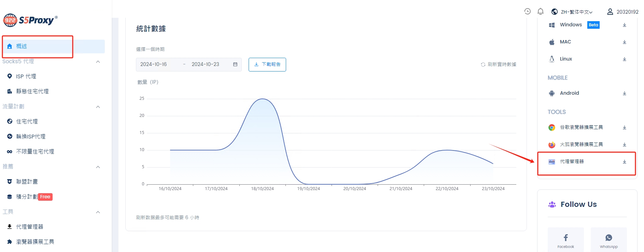Click the Linux download arrow icon
644x252 pixels.
624,59
